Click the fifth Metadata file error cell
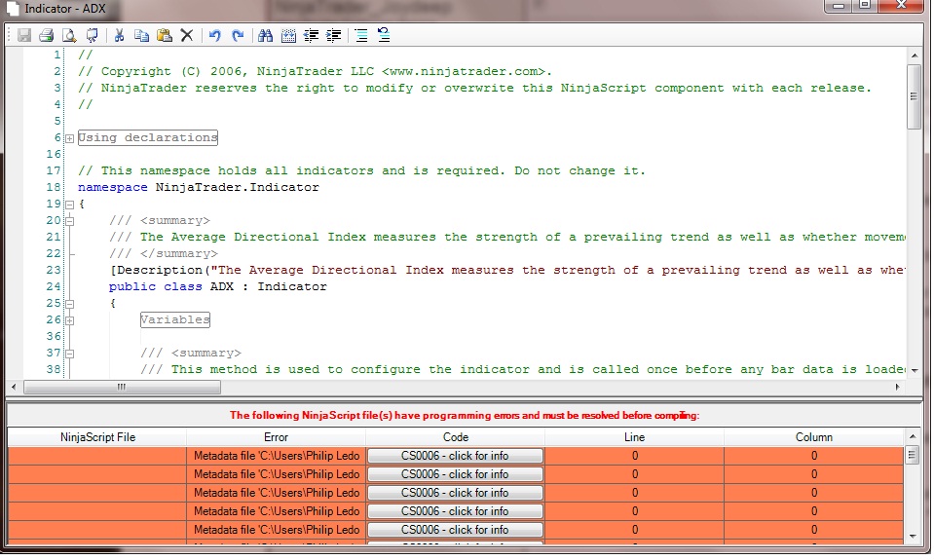 [x=277, y=530]
